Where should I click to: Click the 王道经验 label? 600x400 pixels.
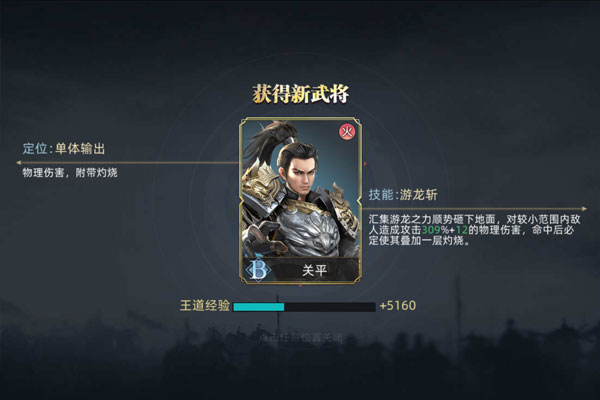point(205,305)
